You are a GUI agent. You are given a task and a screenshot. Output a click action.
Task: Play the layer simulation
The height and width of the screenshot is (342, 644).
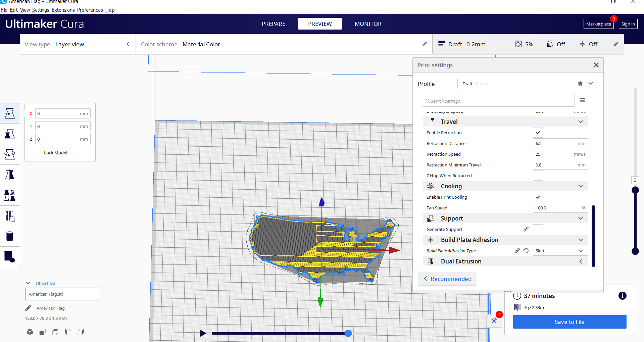tap(203, 333)
